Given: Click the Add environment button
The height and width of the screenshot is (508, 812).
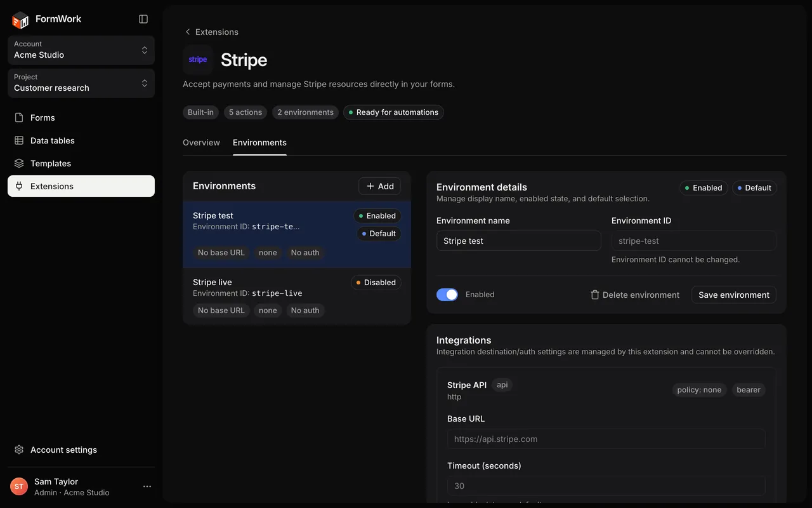Looking at the screenshot, I should [x=379, y=186].
